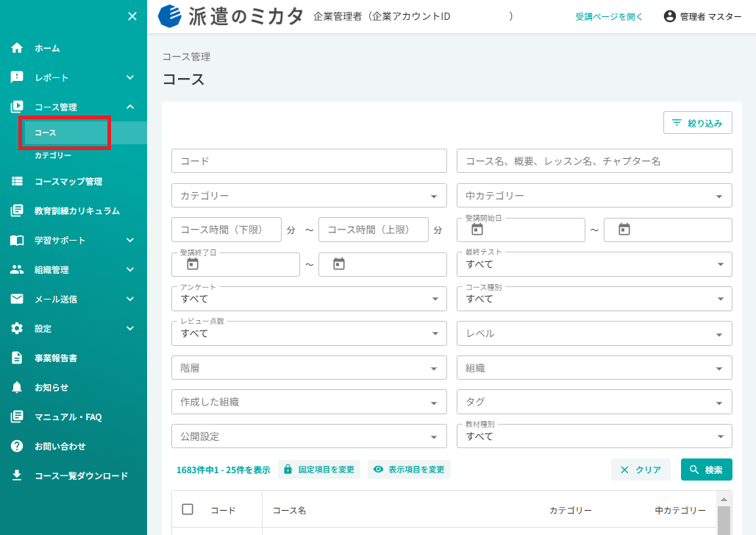
Task: Click the 教育訓練カリキュラム icon
Action: pyautogui.click(x=17, y=210)
